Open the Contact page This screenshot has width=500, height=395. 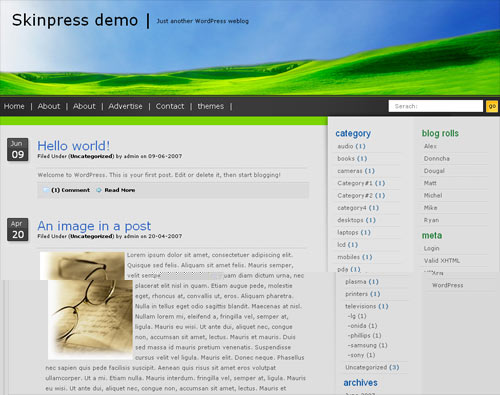coord(170,106)
